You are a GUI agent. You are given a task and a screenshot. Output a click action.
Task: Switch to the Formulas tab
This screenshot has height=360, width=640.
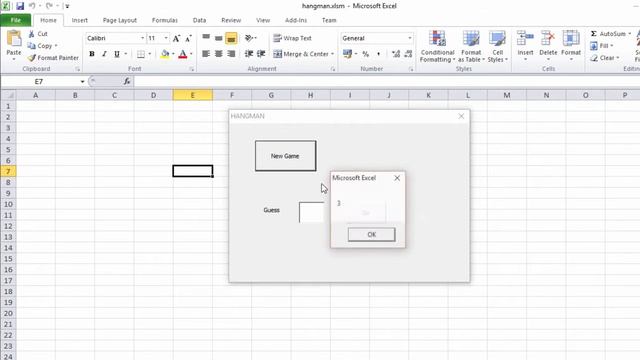164,20
